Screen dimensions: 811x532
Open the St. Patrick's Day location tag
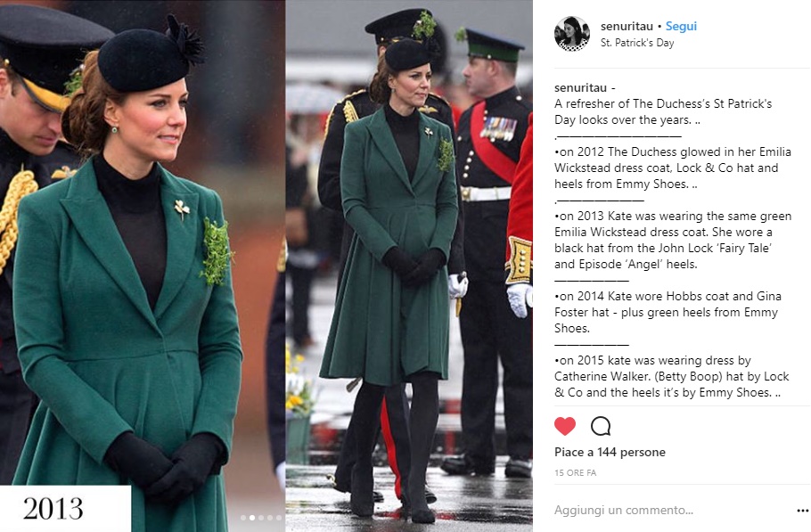(637, 43)
